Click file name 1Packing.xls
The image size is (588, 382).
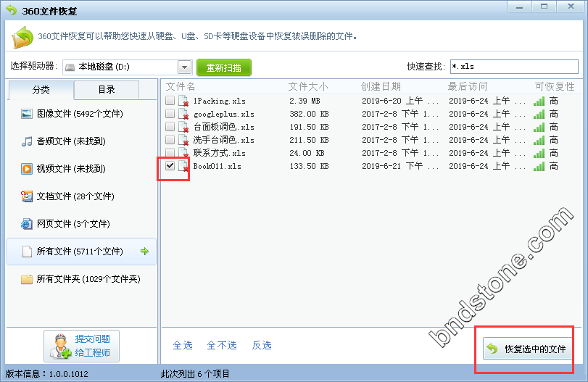220,101
